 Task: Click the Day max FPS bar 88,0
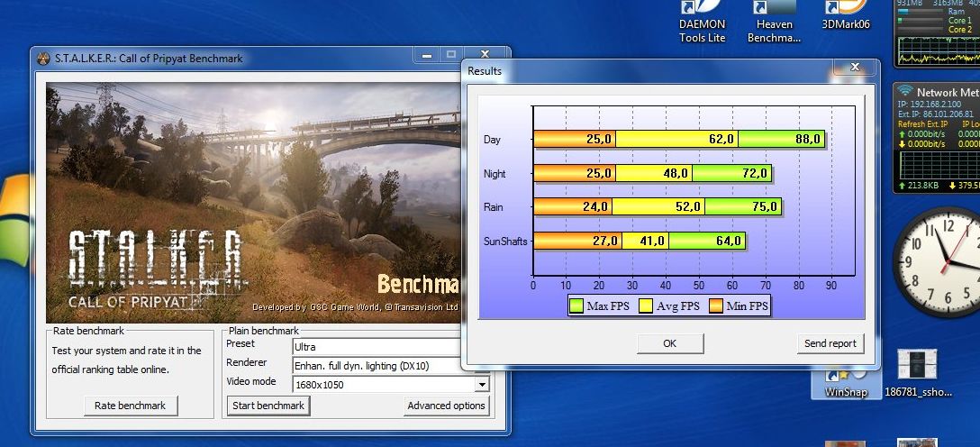click(781, 139)
